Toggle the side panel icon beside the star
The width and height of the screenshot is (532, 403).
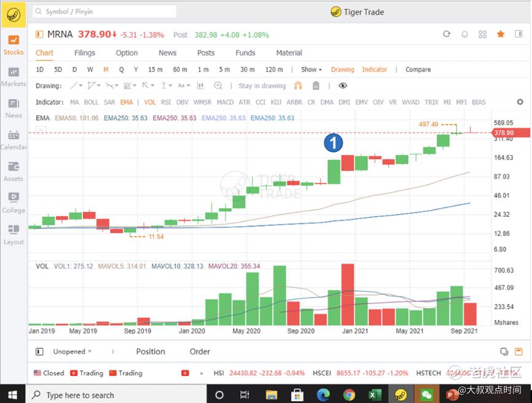click(518, 34)
